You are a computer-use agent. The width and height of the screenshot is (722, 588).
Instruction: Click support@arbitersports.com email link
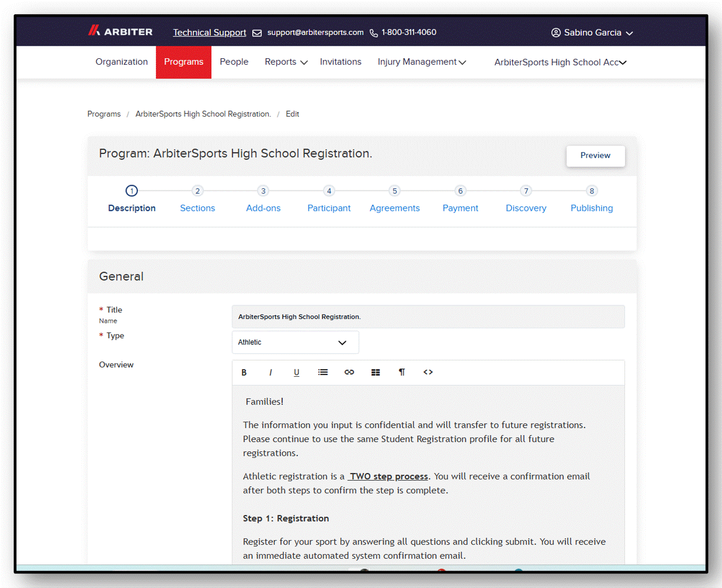[x=316, y=32]
